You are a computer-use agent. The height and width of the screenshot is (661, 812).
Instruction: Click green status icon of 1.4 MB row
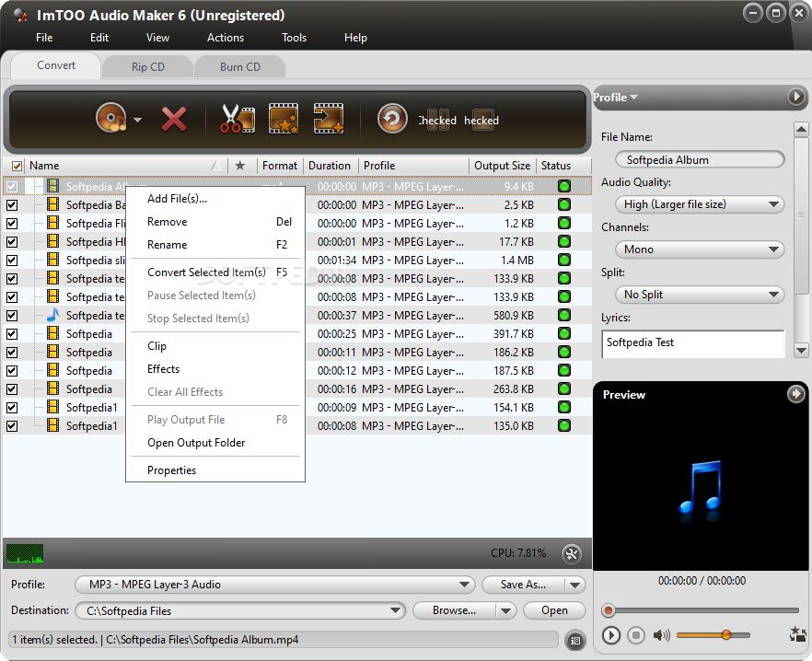coord(564,260)
